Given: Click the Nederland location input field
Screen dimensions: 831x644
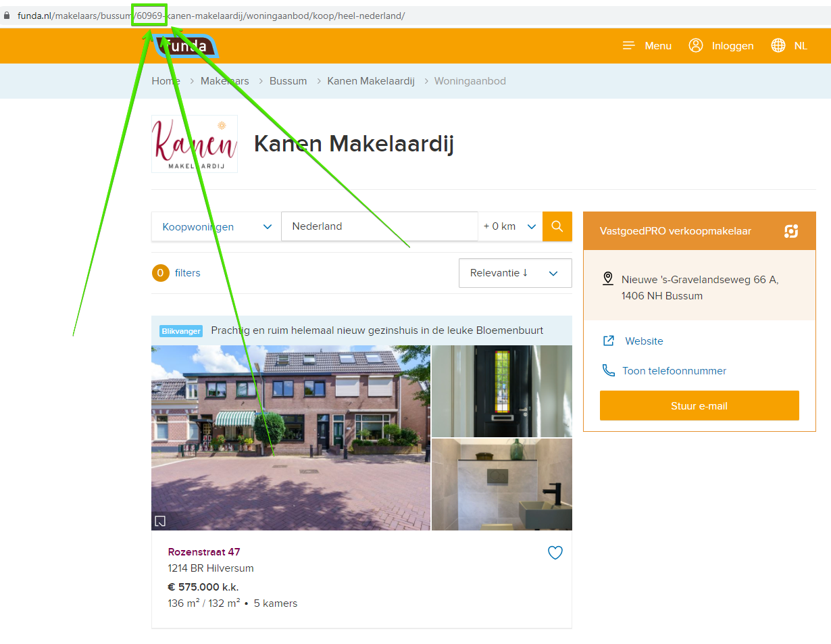Looking at the screenshot, I should [x=380, y=226].
